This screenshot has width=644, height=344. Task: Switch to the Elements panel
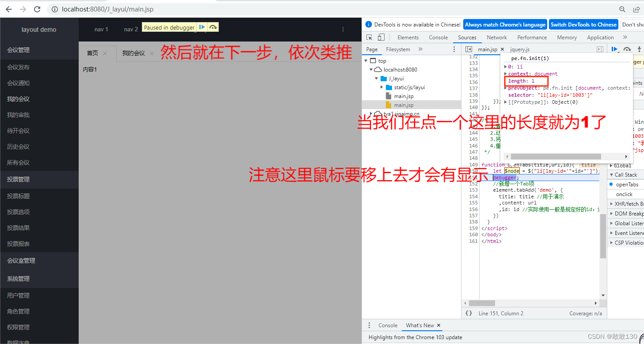[408, 38]
